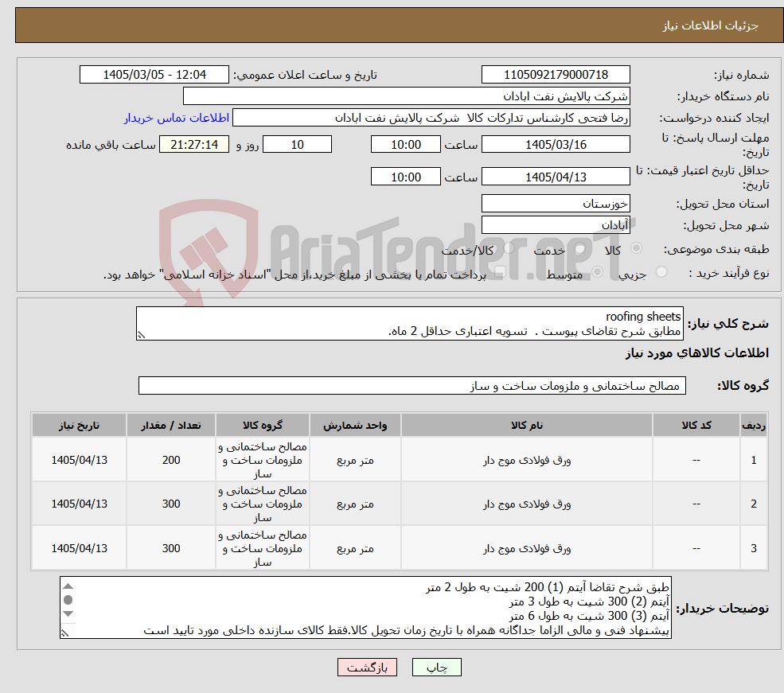
Task: Click scrollbar thumb in buyer notes
Action: point(68,600)
